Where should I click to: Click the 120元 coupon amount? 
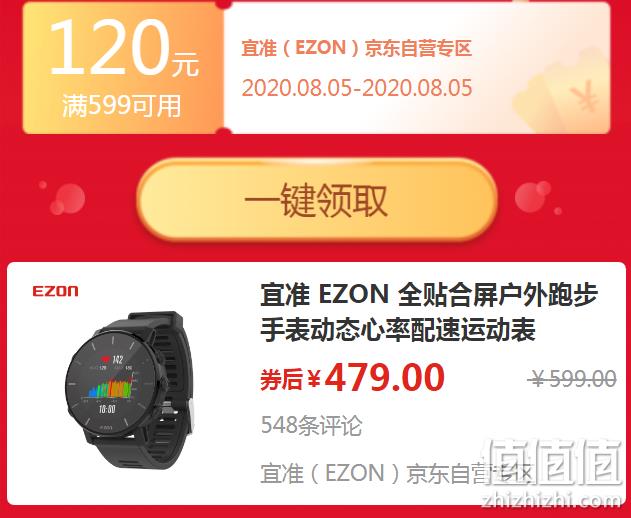[124, 48]
